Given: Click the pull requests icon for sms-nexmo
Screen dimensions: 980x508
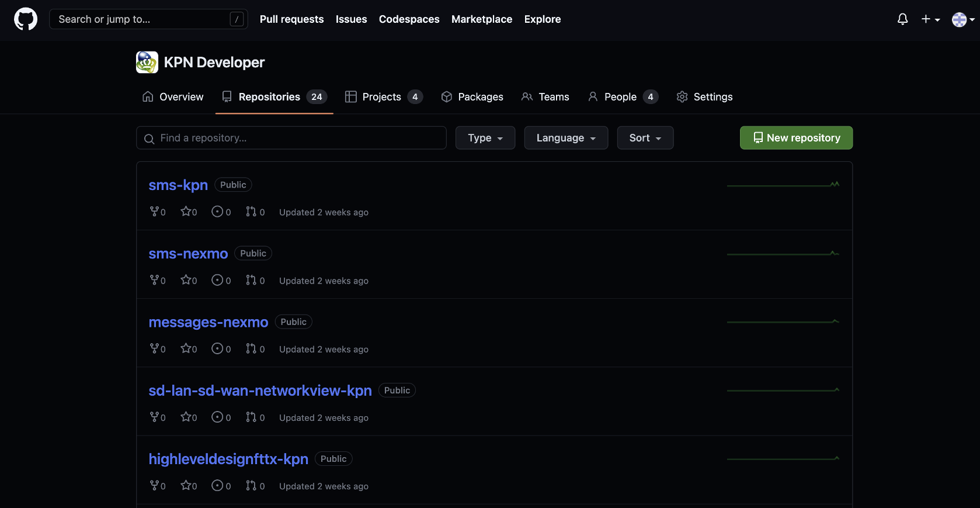Looking at the screenshot, I should click(251, 280).
